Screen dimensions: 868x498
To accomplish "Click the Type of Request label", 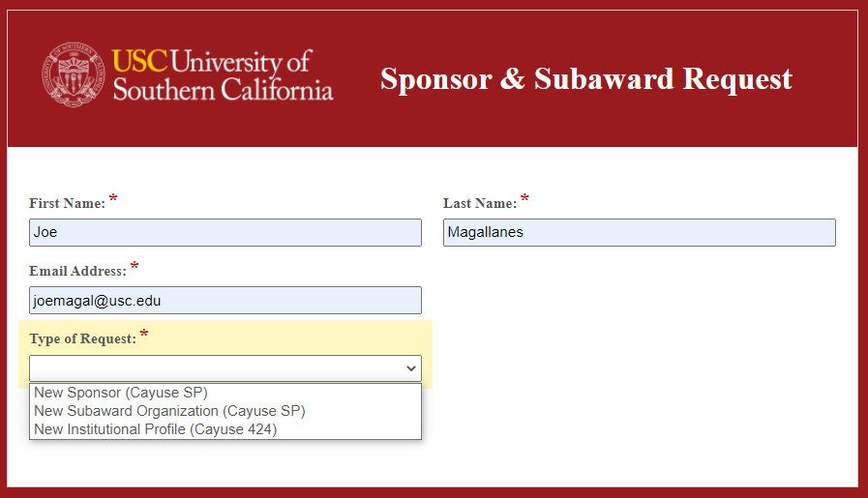I will 83,338.
